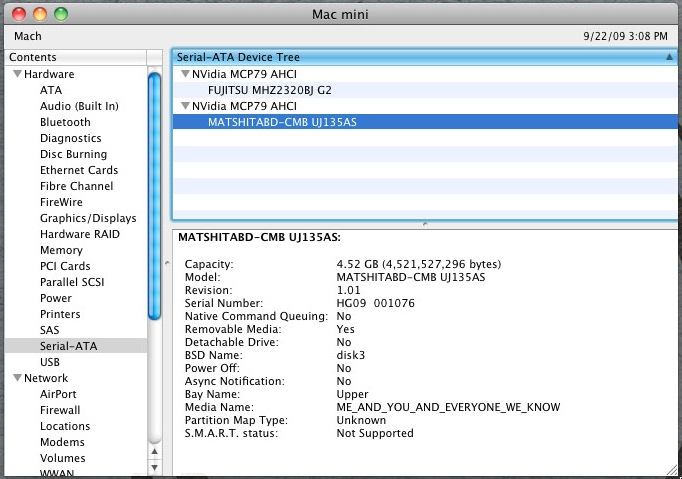Viewport: 682px width, 479px height.
Task: Select the FUJITSU MHZ2320BJ G2 drive row
Action: tap(425, 90)
